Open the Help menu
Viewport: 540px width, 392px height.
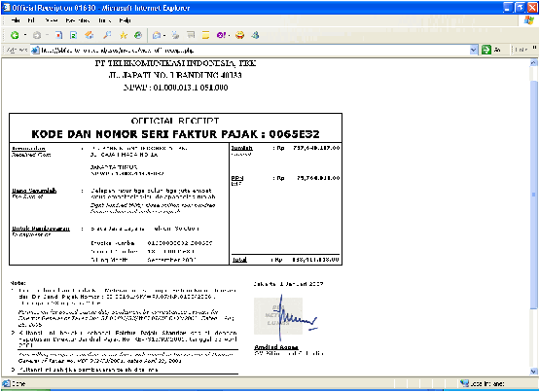(125, 20)
